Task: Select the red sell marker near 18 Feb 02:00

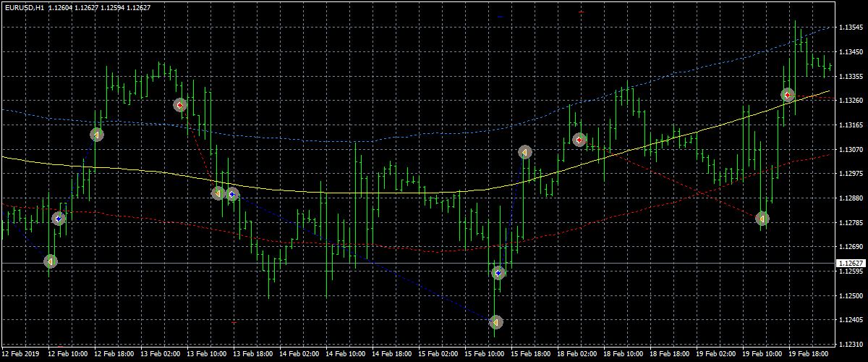Action: click(x=579, y=139)
